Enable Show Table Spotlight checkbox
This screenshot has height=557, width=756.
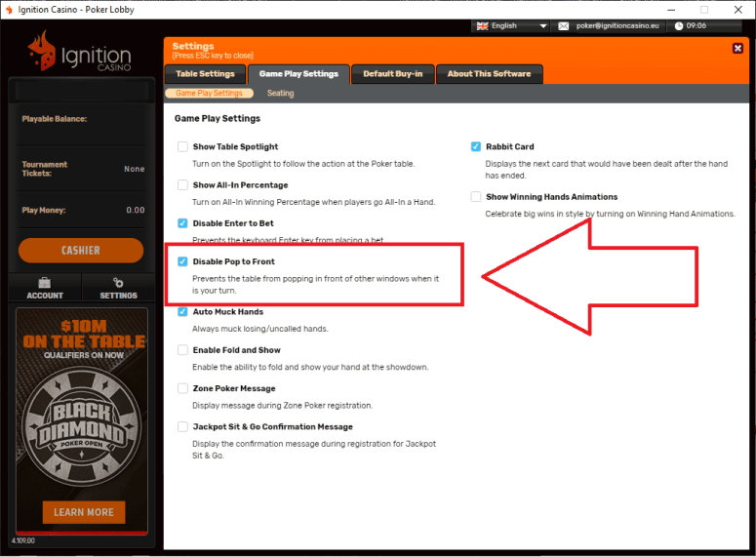click(182, 146)
